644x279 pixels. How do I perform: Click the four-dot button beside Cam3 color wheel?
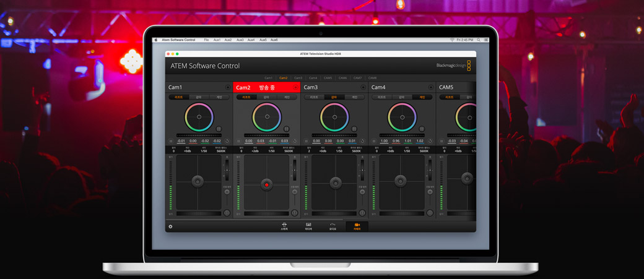pyautogui.click(x=354, y=129)
